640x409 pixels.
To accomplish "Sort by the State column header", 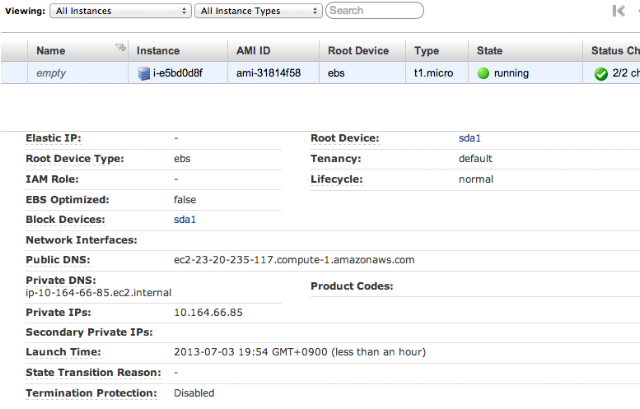I will point(525,51).
